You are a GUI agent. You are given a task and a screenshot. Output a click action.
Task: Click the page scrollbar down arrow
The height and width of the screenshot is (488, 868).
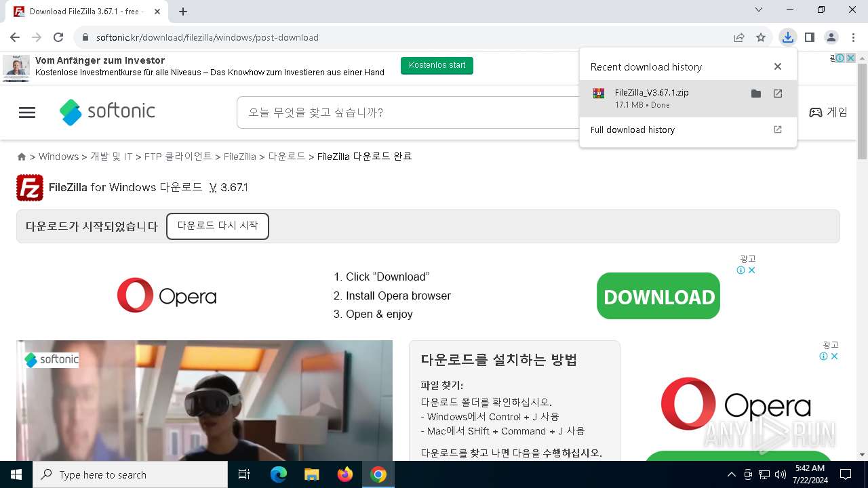point(862,455)
